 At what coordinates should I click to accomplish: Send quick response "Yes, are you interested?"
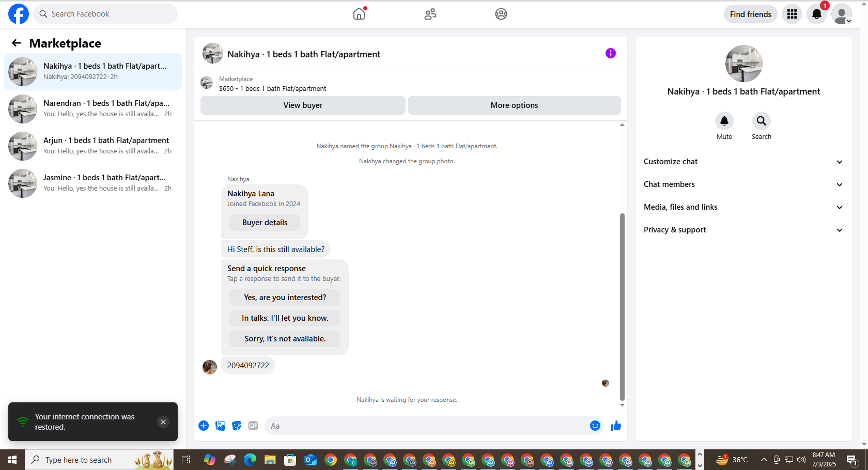(285, 297)
